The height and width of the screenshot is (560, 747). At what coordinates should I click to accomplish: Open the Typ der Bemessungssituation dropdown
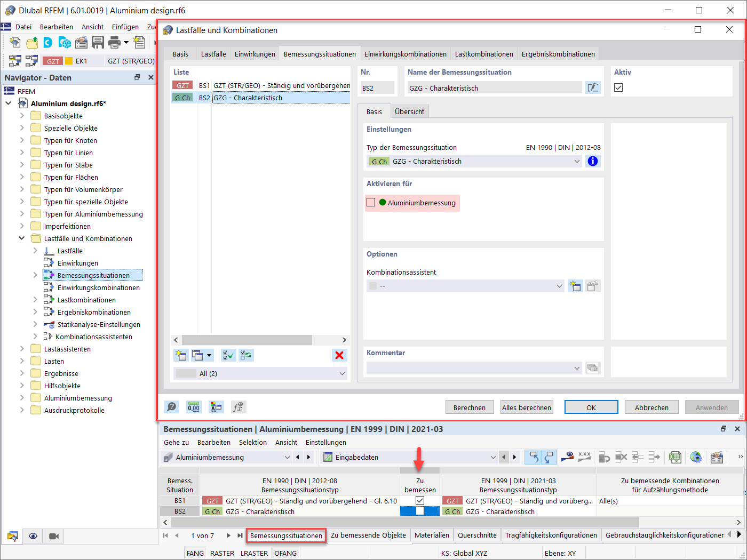[x=474, y=161]
